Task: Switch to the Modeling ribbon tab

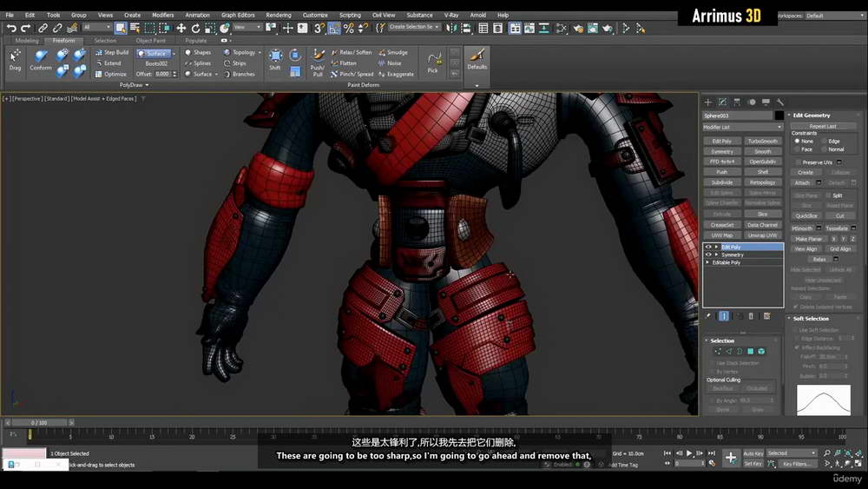Action: 27,41
